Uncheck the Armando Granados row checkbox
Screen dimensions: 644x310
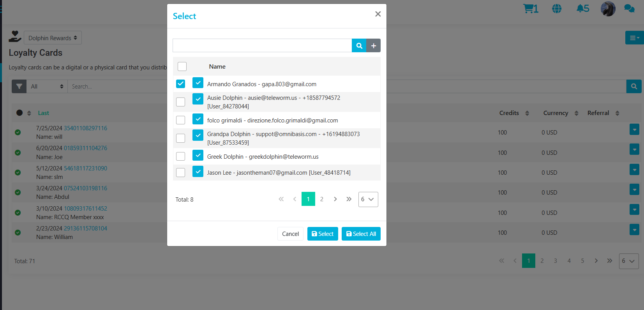click(x=180, y=84)
